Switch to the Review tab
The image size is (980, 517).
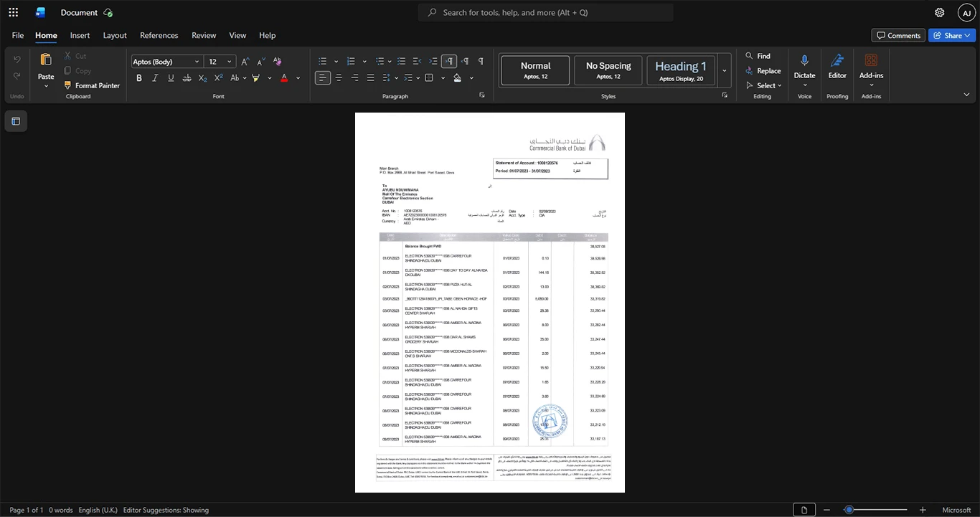(x=204, y=35)
